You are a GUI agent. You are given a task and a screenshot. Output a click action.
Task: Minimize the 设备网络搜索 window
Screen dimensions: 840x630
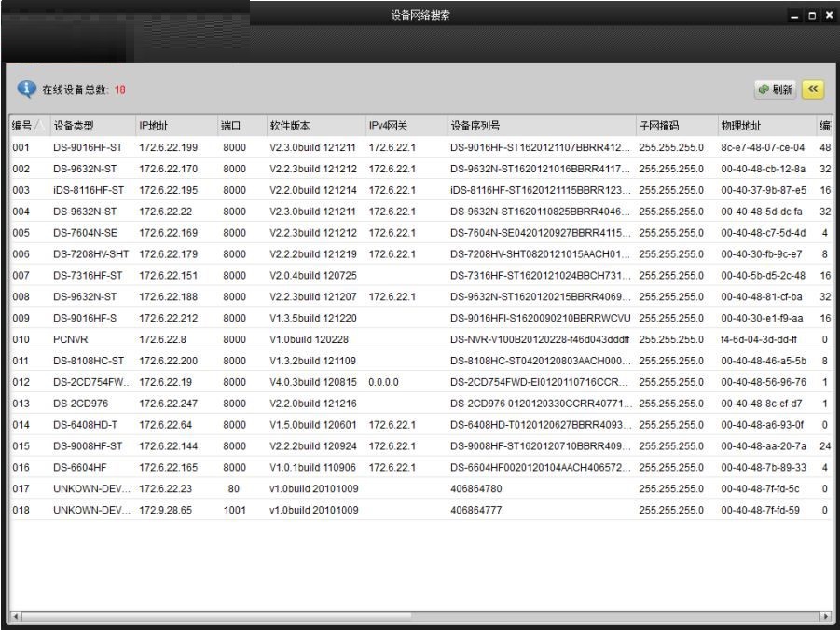click(794, 17)
